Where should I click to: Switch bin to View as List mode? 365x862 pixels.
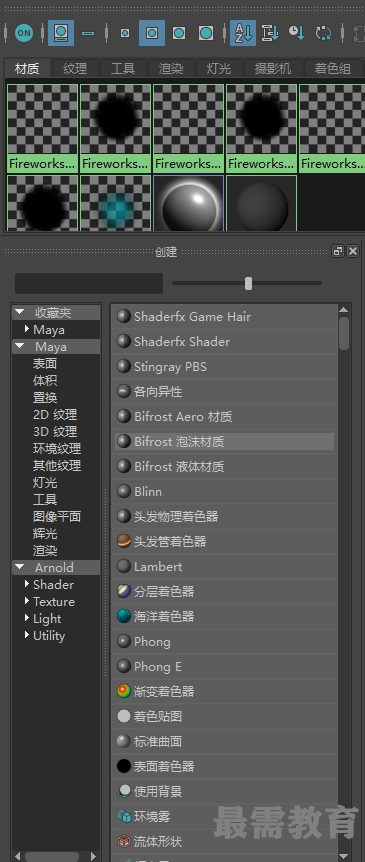[x=88, y=33]
